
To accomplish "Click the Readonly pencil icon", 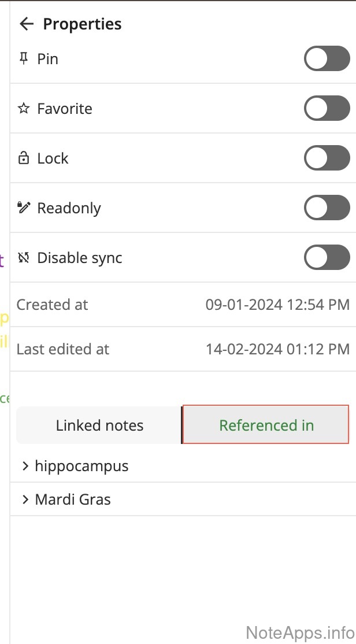I will click(24, 208).
